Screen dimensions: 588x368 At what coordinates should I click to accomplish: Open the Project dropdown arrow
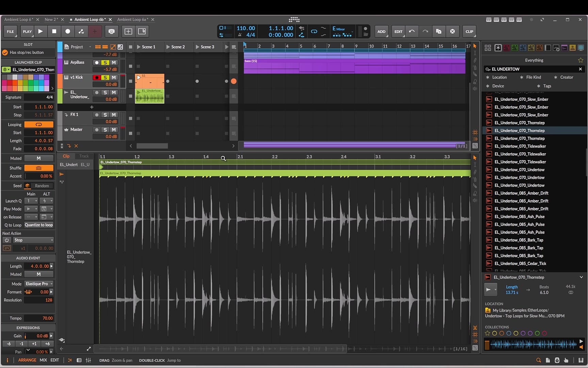(x=90, y=47)
